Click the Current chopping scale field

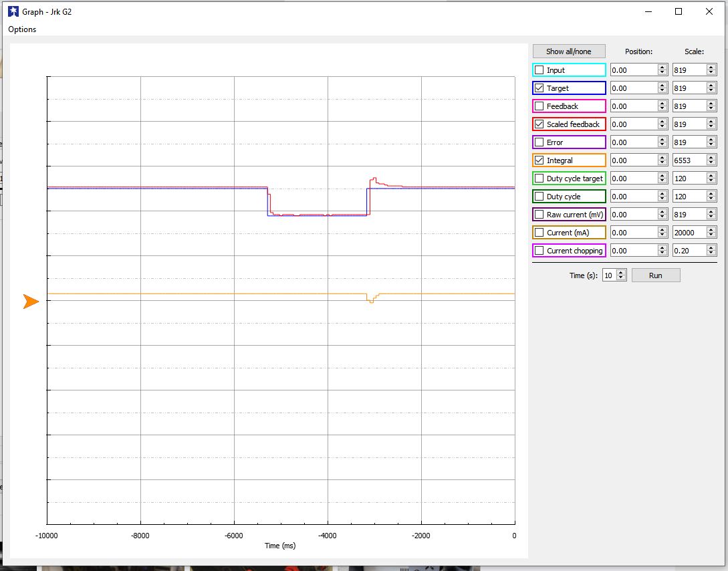click(689, 251)
